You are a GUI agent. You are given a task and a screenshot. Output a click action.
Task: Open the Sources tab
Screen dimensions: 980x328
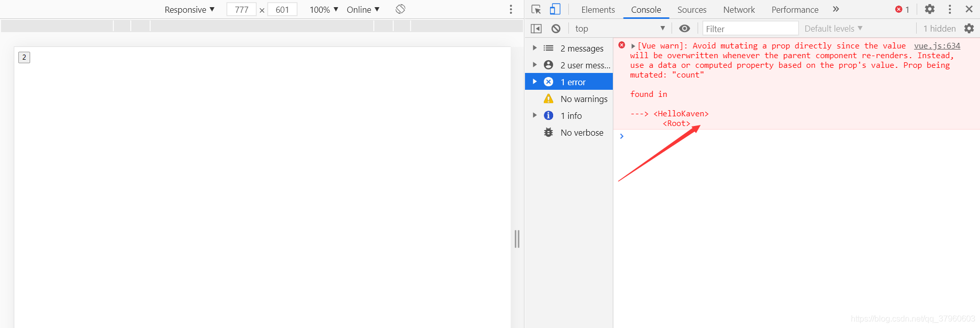pyautogui.click(x=692, y=10)
